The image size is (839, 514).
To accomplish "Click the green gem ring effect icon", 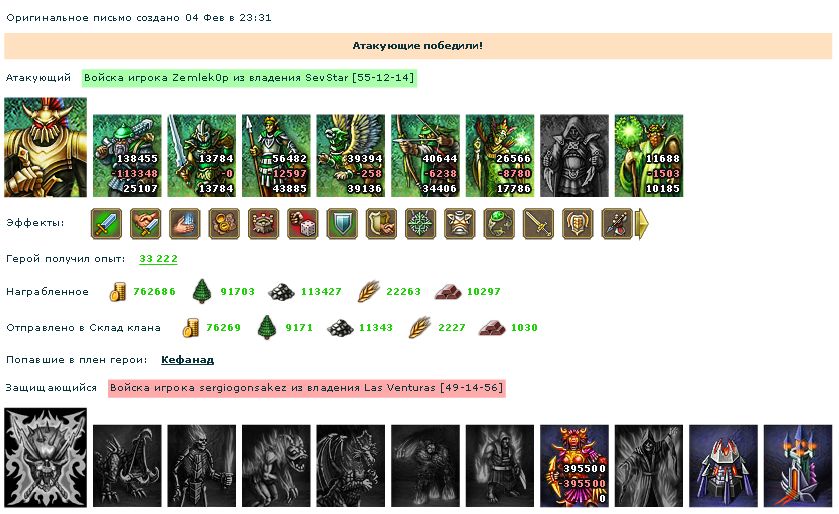I will pos(499,223).
